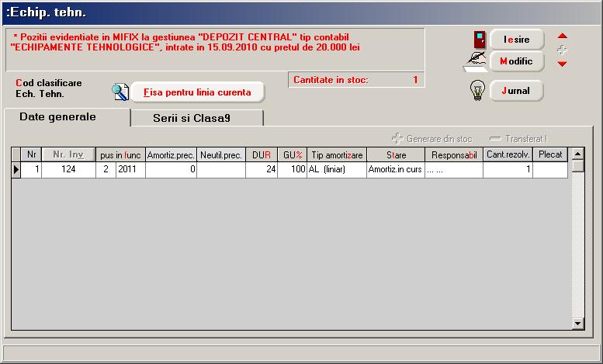Click the red up arrow
Viewport: 603px width, 364px height.
562,36
